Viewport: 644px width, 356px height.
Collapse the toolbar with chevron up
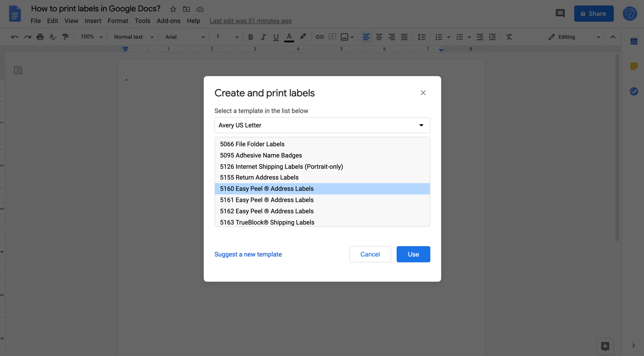[x=613, y=37]
